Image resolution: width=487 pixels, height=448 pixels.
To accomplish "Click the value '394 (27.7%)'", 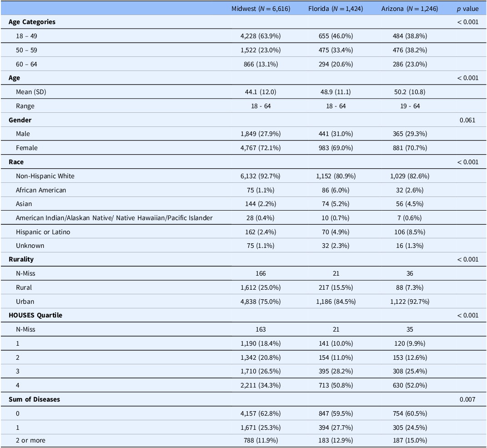I will point(336,428).
